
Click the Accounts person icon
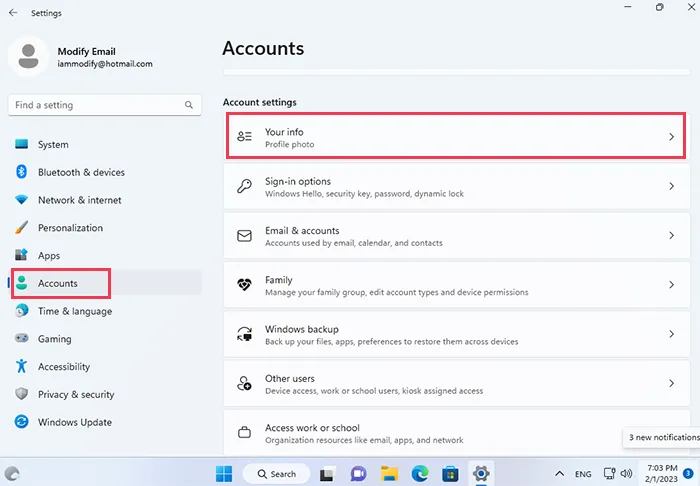pos(21,282)
